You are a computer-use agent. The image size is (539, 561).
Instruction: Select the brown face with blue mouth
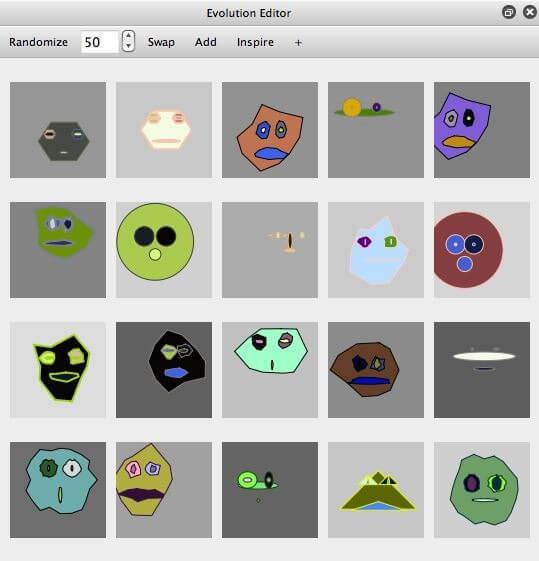(x=376, y=370)
